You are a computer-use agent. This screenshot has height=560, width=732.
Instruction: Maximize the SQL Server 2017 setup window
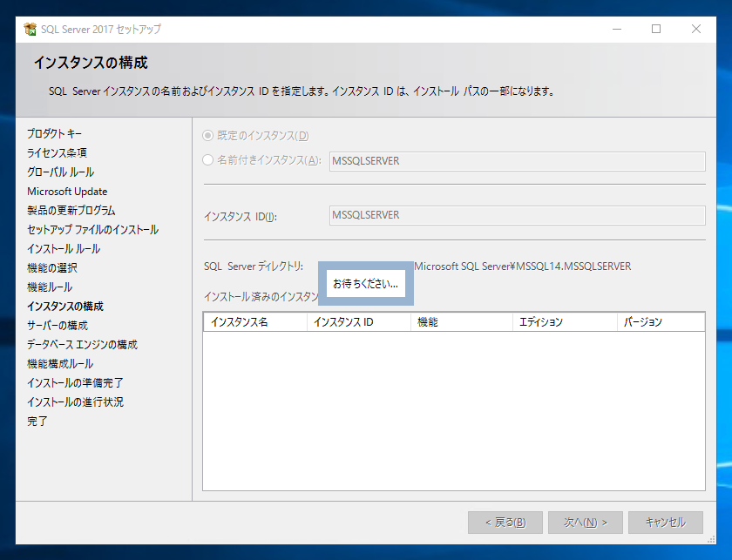tap(656, 29)
